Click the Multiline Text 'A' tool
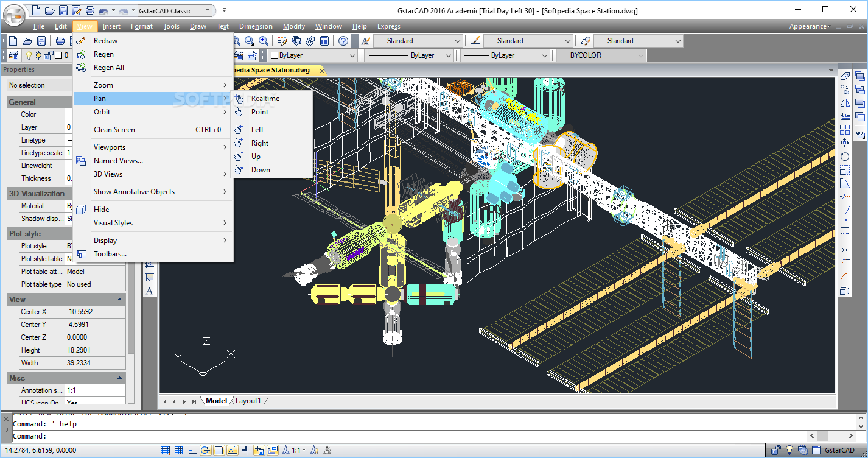The height and width of the screenshot is (458, 868). click(x=150, y=291)
